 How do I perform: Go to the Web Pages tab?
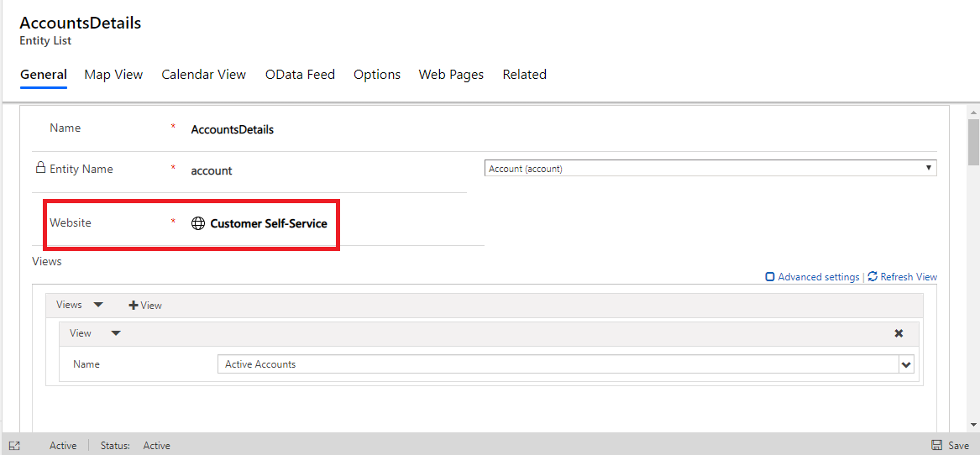coord(451,75)
